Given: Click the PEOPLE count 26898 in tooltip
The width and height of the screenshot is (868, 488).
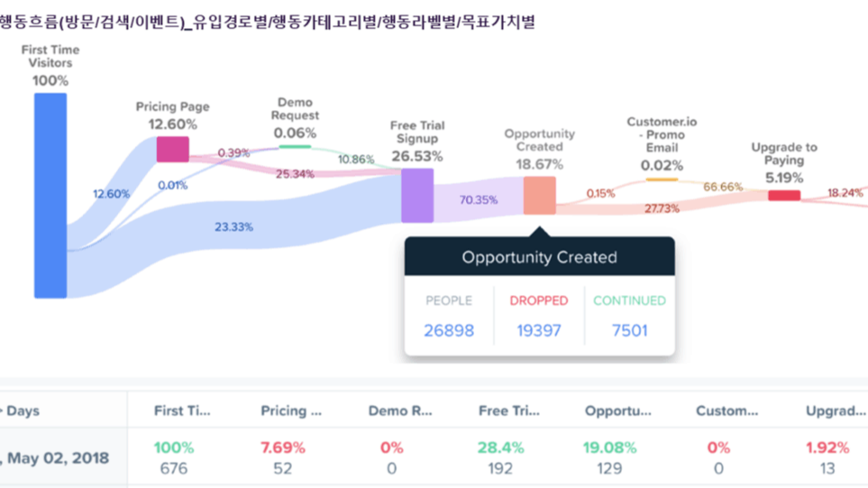Looking at the screenshot, I should pyautogui.click(x=449, y=330).
